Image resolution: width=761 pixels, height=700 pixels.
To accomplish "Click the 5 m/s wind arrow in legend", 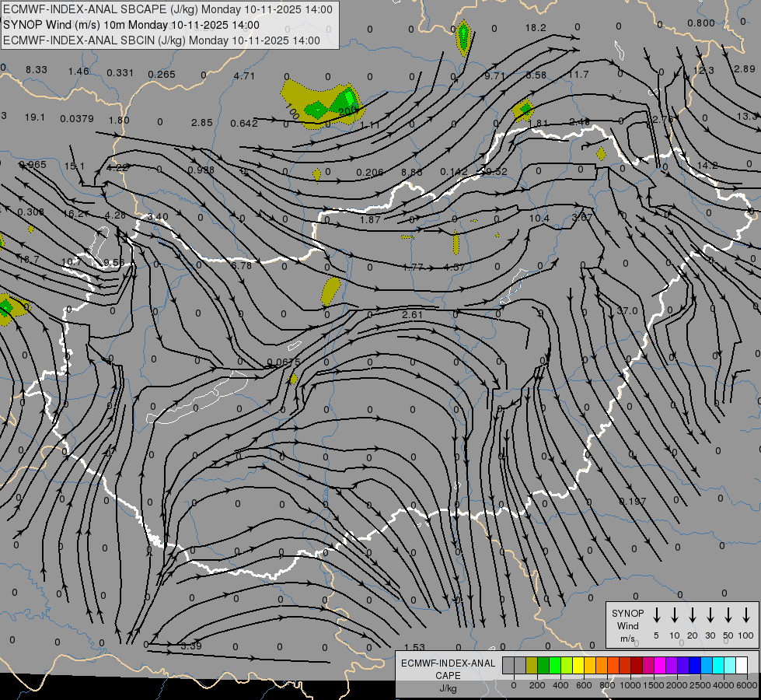I will pos(657,615).
